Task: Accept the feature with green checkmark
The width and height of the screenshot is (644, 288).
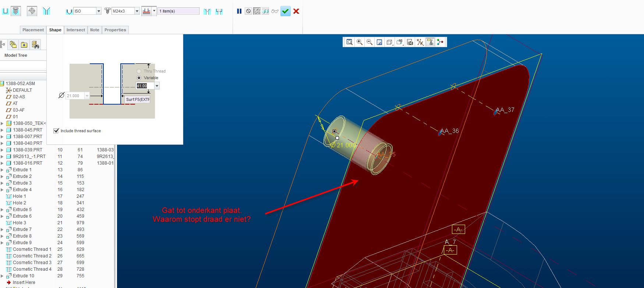Action: (x=285, y=11)
